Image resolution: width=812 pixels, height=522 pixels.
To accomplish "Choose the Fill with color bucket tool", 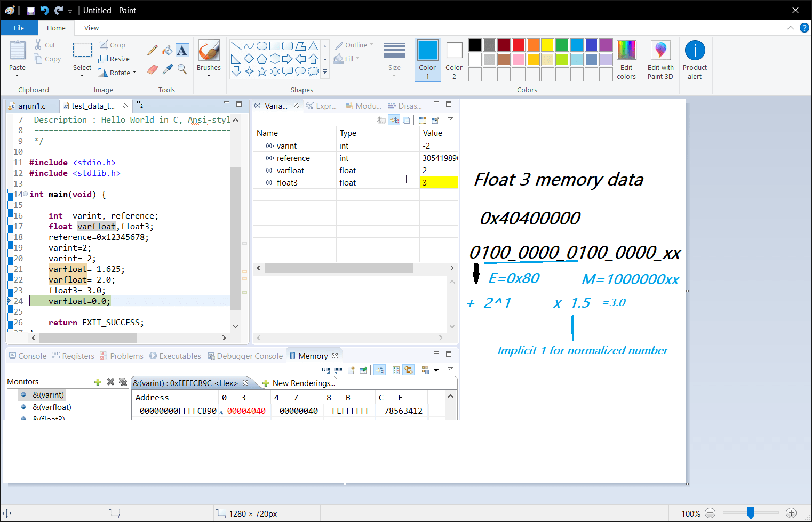I will pyautogui.click(x=168, y=50).
